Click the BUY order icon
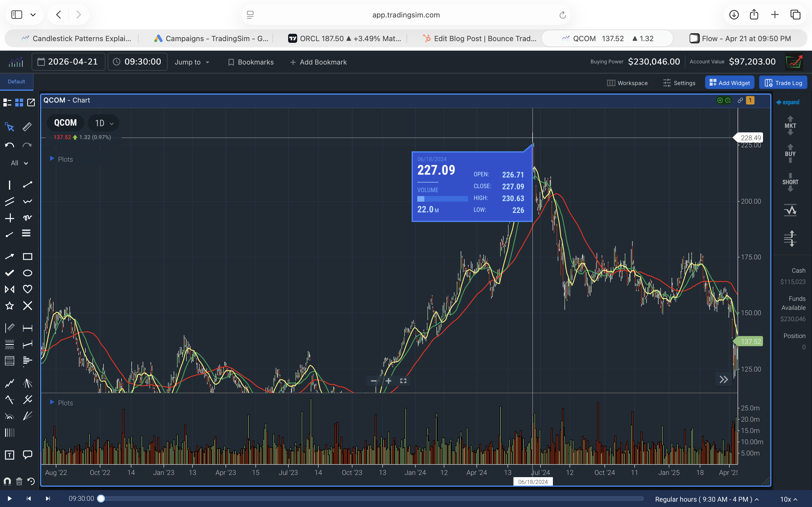The image size is (812, 507). click(x=791, y=154)
